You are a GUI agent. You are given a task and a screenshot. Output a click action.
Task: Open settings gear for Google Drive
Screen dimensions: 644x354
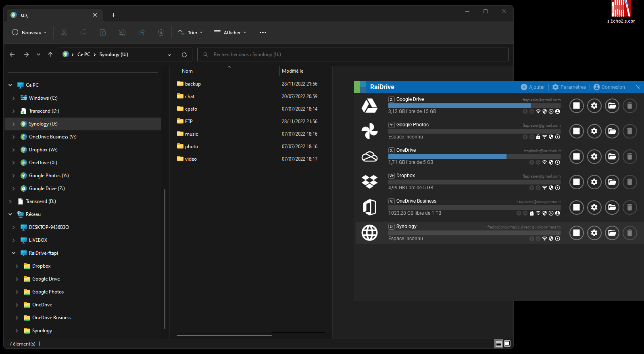[x=594, y=106]
